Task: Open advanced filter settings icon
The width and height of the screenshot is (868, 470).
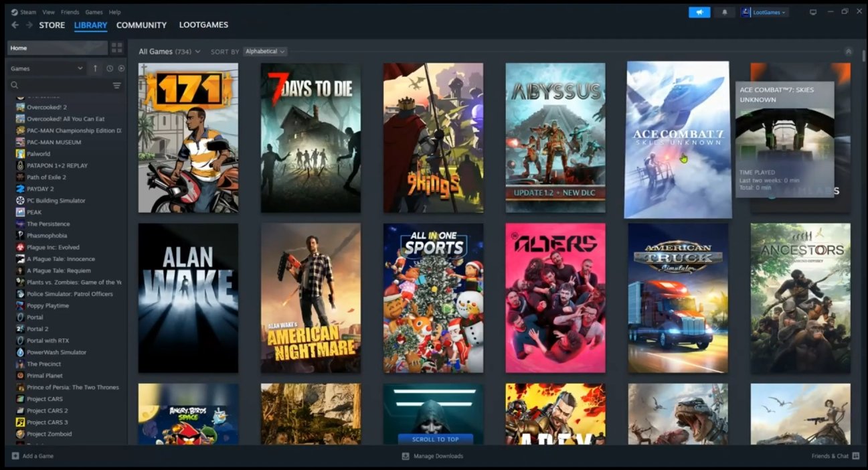Action: pyautogui.click(x=117, y=85)
